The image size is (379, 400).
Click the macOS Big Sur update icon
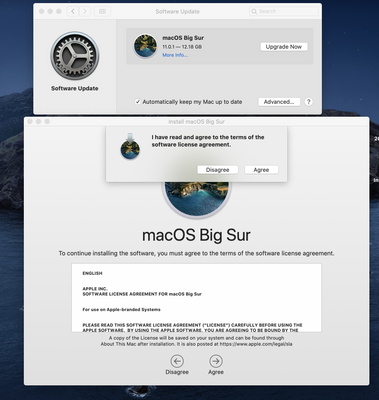point(145,46)
